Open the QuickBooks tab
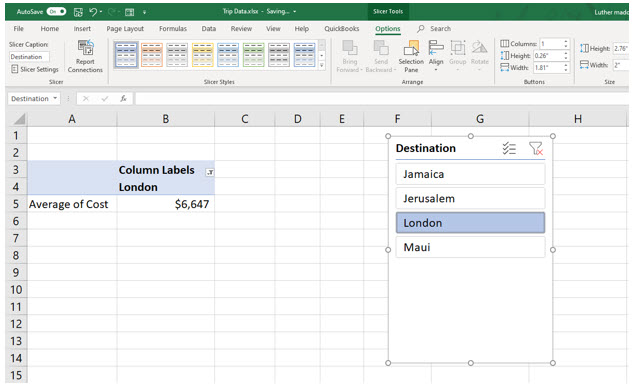 point(342,29)
